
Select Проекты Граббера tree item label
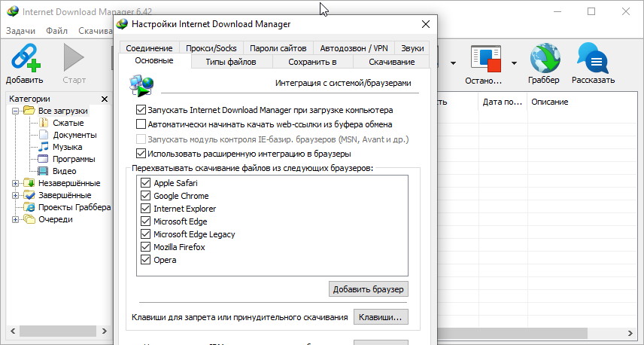[74, 207]
